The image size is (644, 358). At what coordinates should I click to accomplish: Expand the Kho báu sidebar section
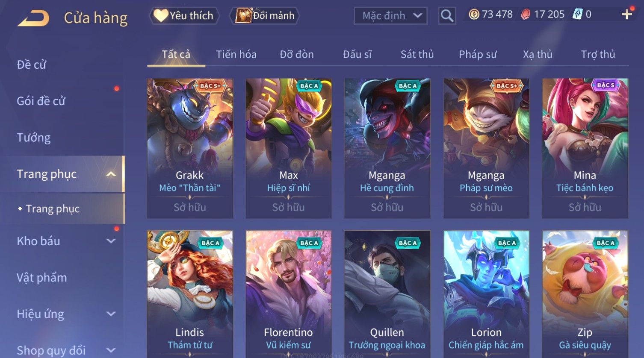111,241
